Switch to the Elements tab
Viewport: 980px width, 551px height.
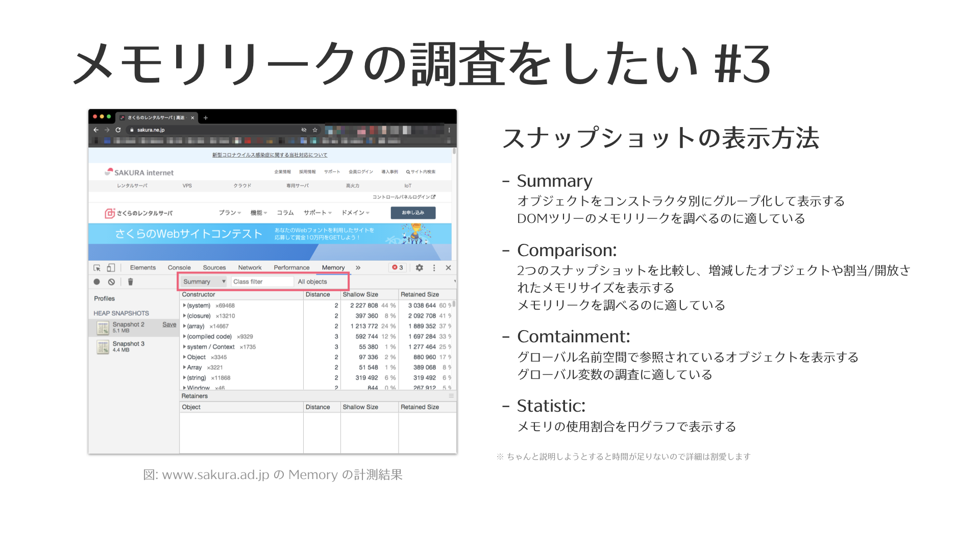(143, 268)
